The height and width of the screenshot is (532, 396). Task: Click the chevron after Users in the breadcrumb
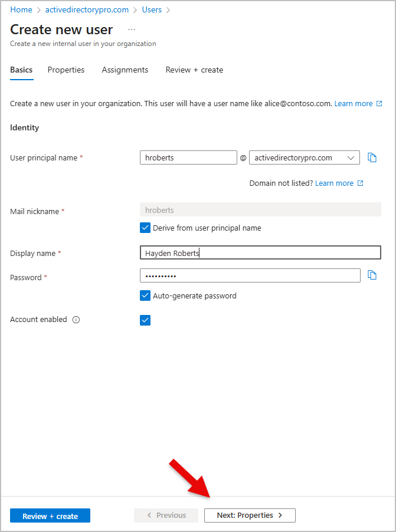[167, 9]
